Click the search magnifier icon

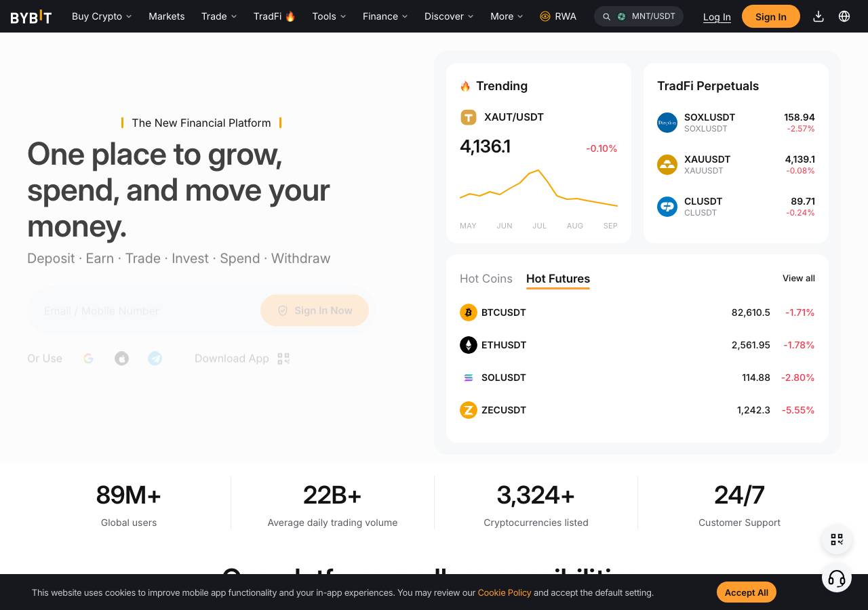tap(606, 16)
